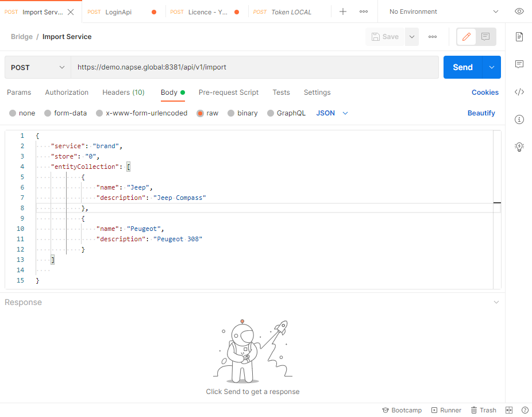Open the Code snippet icon
The image size is (532, 417).
519,91
